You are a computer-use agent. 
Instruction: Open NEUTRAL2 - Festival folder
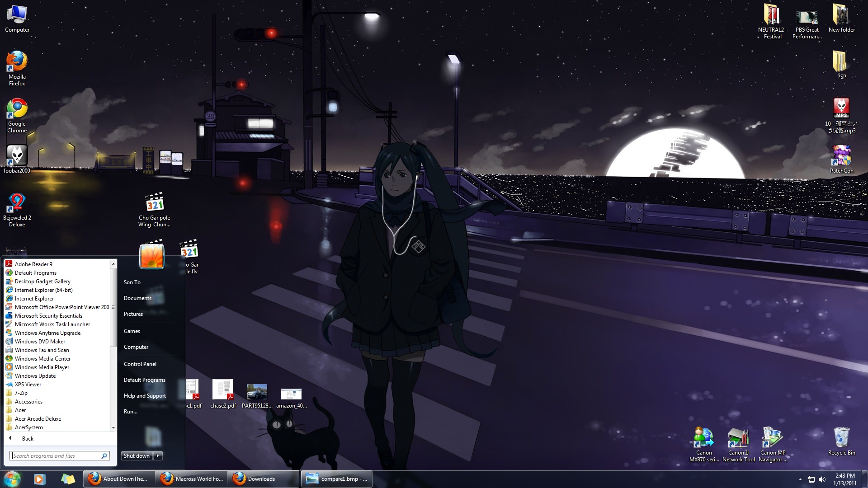pyautogui.click(x=773, y=22)
